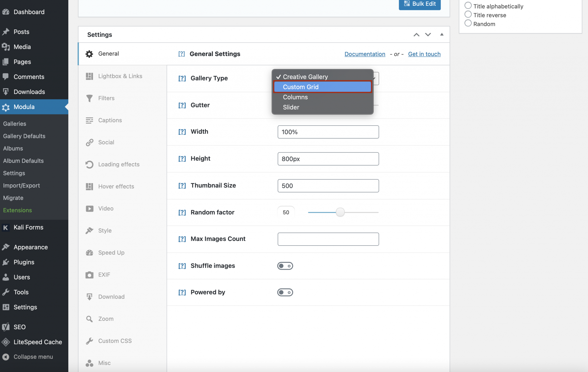The image size is (588, 372).
Task: Open Gallery Defaults in Modula submenu
Action: [x=24, y=136]
